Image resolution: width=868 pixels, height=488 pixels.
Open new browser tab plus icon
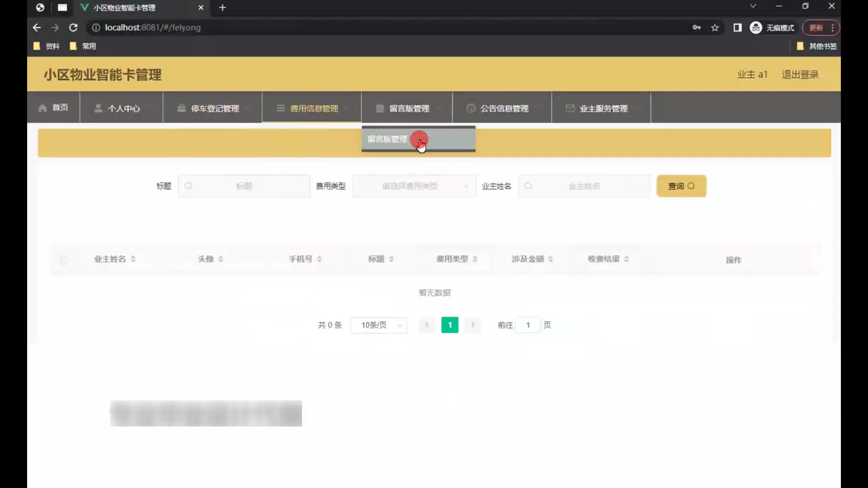click(222, 8)
